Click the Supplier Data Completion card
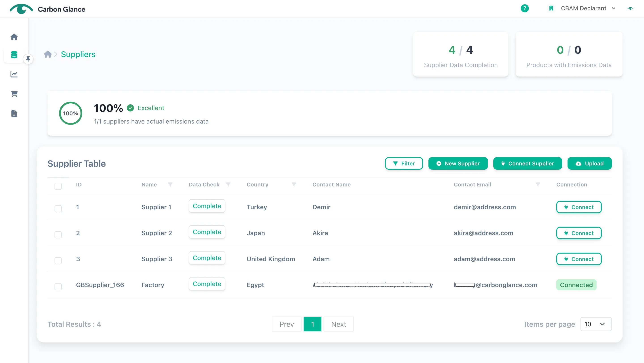Viewport: 644px width, 363px height. pyautogui.click(x=460, y=54)
